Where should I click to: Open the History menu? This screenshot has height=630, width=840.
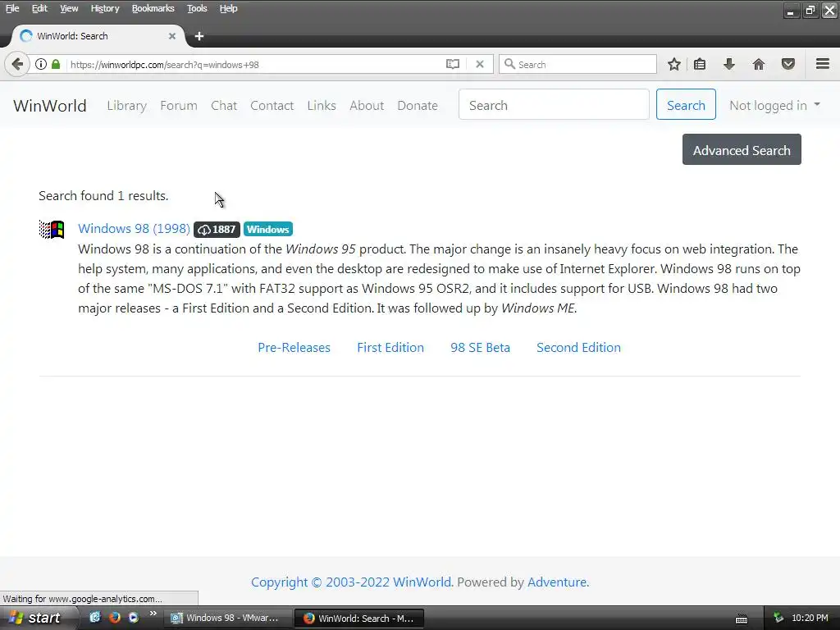click(105, 8)
